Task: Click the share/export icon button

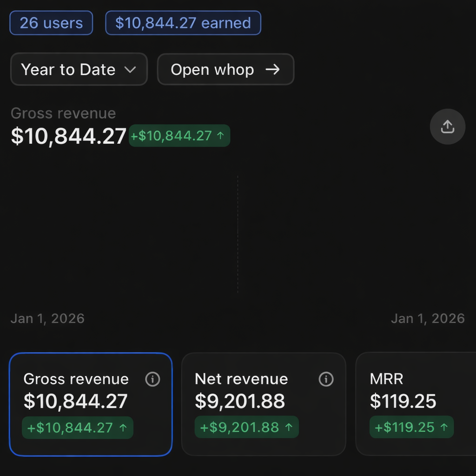Action: pos(447,126)
